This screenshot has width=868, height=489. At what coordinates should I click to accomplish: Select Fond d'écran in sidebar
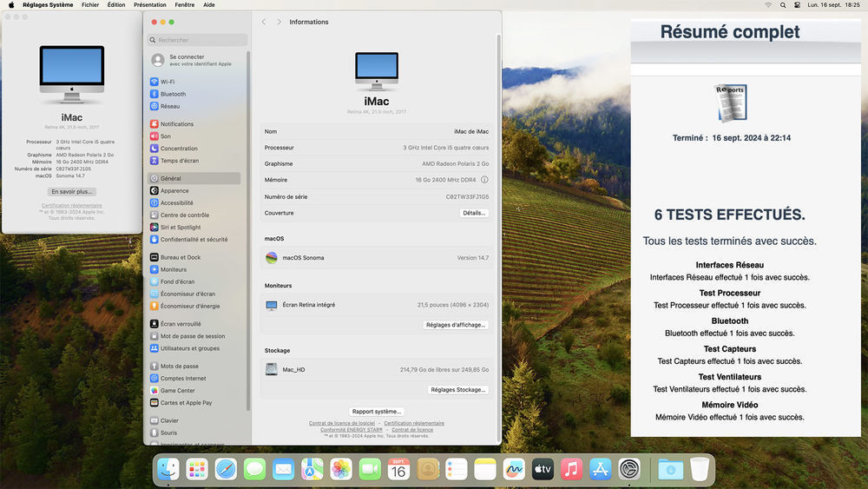pyautogui.click(x=177, y=281)
